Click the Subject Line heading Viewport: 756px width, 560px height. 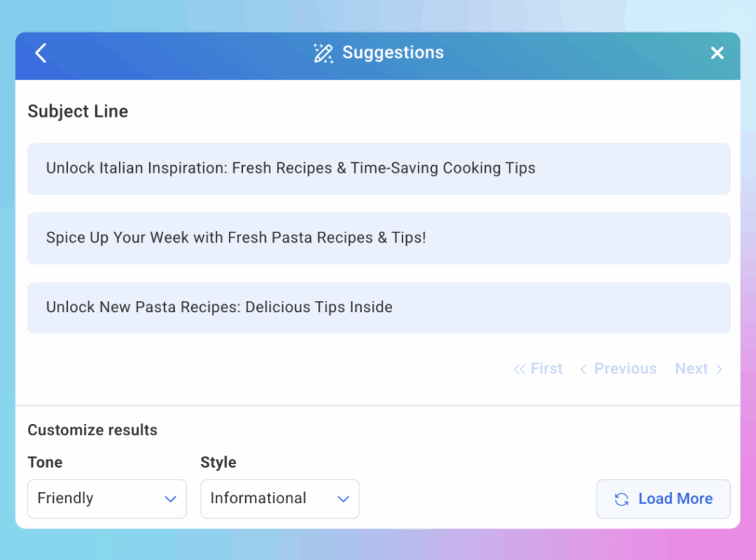pyautogui.click(x=78, y=111)
